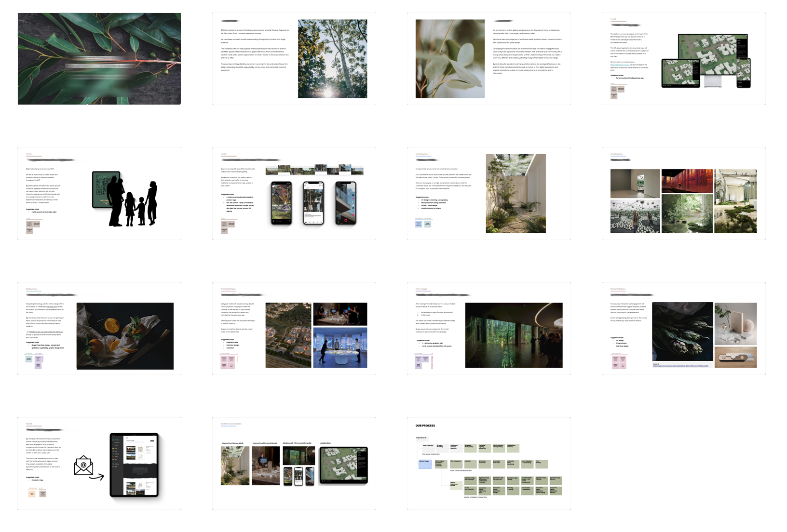This screenshot has height=532, width=787.
Task: Select the oranges on dark cloth photo
Action: (125, 336)
